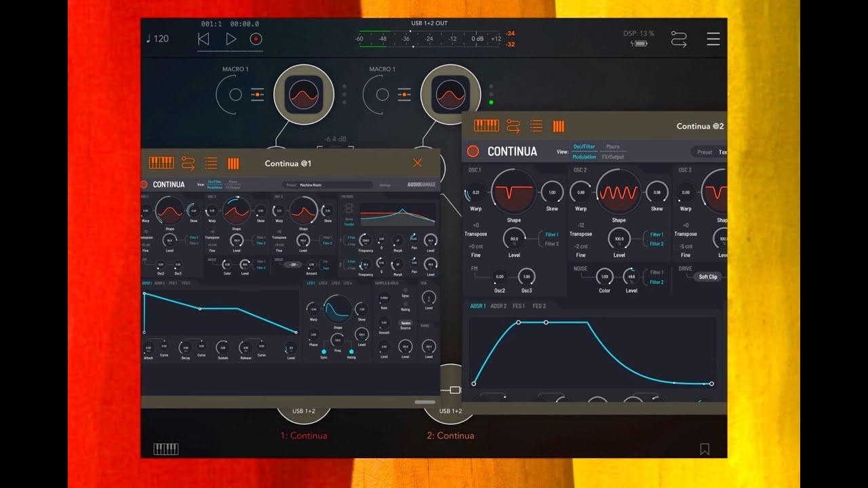
Task: Open Settings in Continua @1
Action: 385,184
